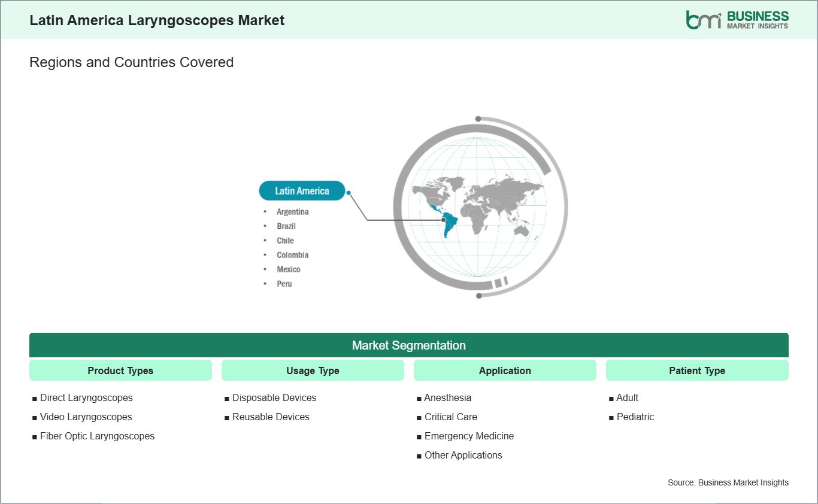
Task: Click 'Anesthesia' application item
Action: tap(444, 397)
